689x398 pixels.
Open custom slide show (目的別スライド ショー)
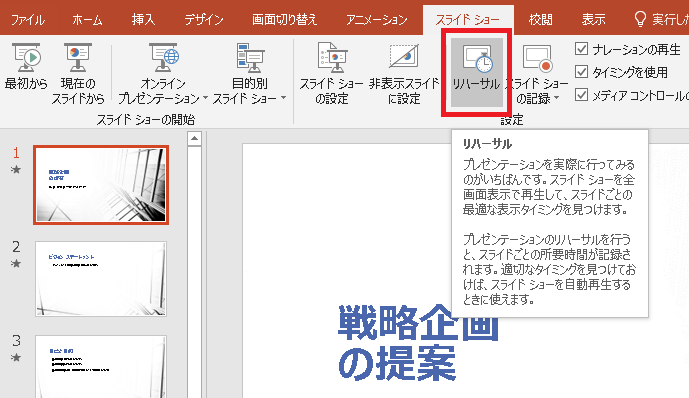250,73
